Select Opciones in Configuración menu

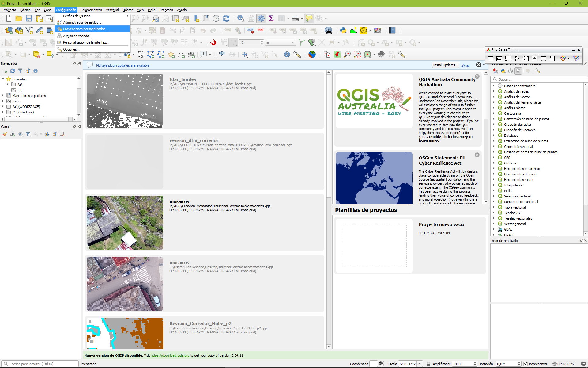coord(92,49)
